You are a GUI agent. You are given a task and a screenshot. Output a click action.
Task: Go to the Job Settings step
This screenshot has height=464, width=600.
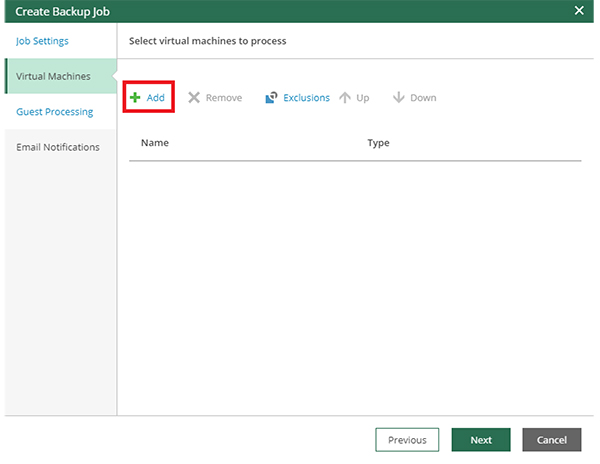(x=42, y=41)
